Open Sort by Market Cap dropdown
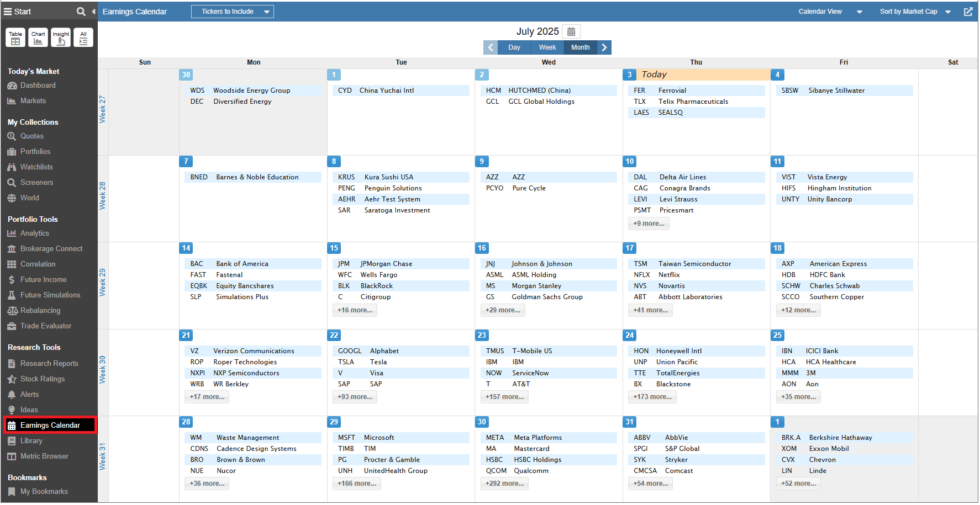The height and width of the screenshot is (505, 980). pos(915,12)
